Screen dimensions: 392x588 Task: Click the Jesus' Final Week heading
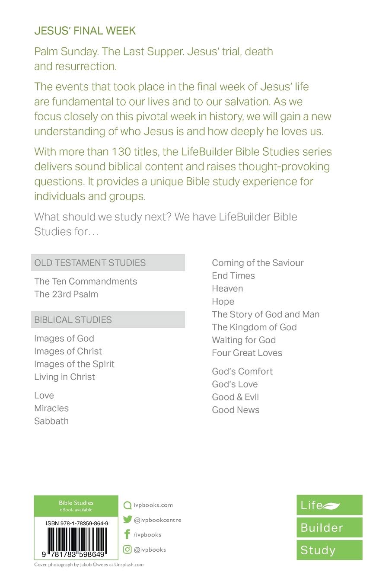click(85, 31)
